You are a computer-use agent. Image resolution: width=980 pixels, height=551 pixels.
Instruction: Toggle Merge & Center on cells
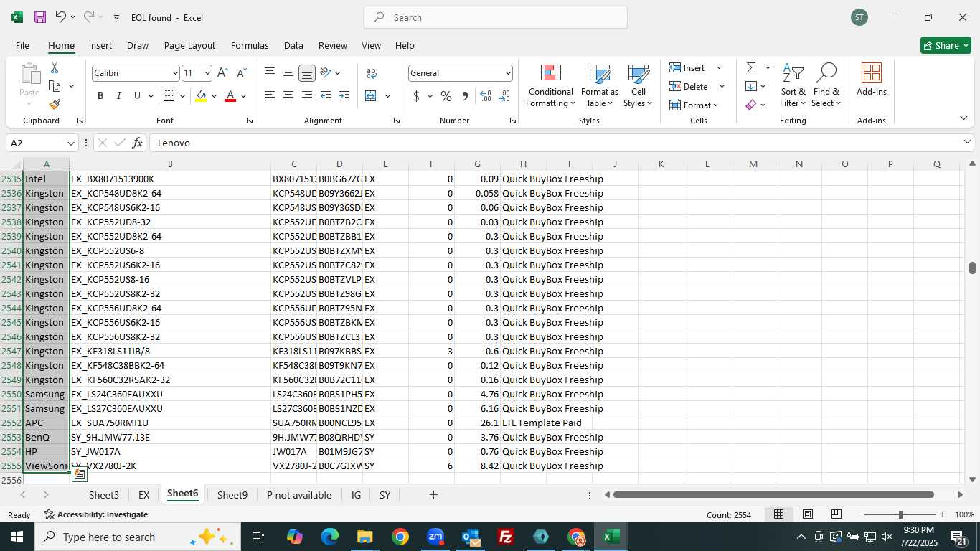(371, 96)
